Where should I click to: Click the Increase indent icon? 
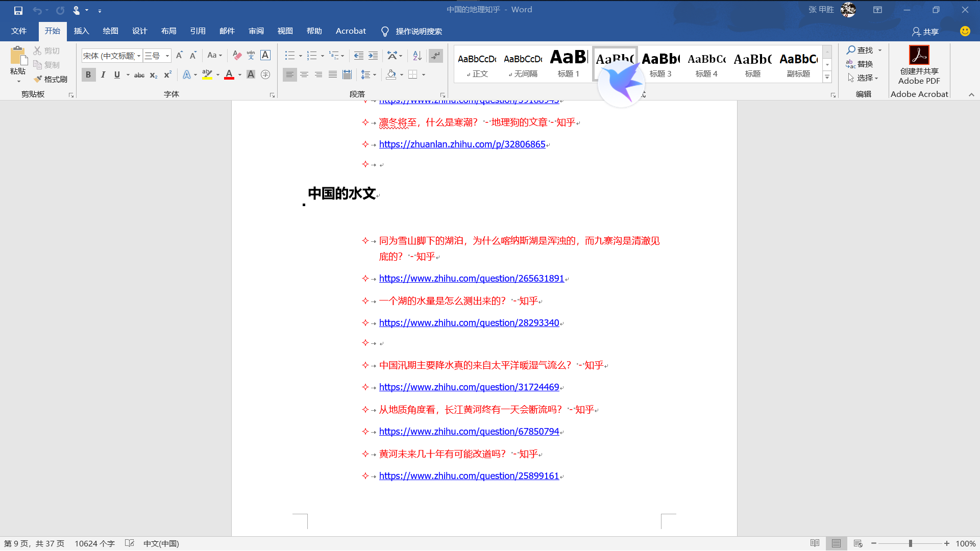(x=373, y=55)
